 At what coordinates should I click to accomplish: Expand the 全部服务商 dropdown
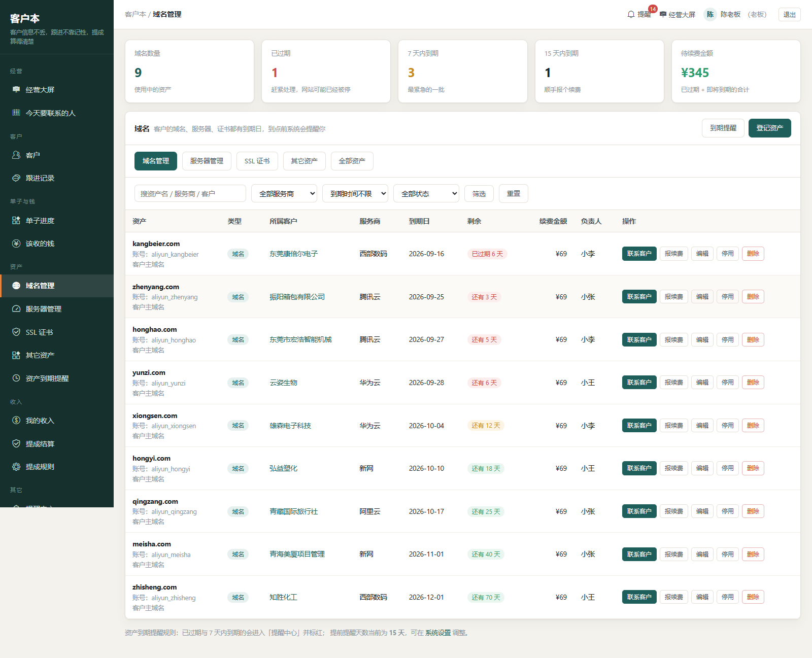coord(284,193)
